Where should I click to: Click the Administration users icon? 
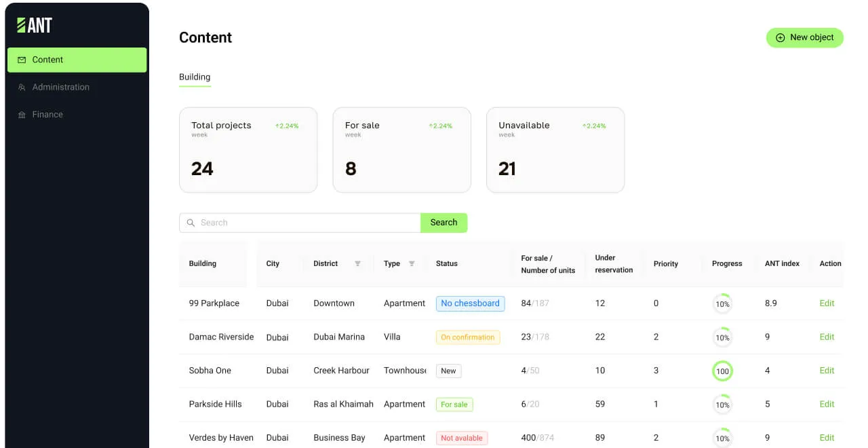click(x=22, y=88)
